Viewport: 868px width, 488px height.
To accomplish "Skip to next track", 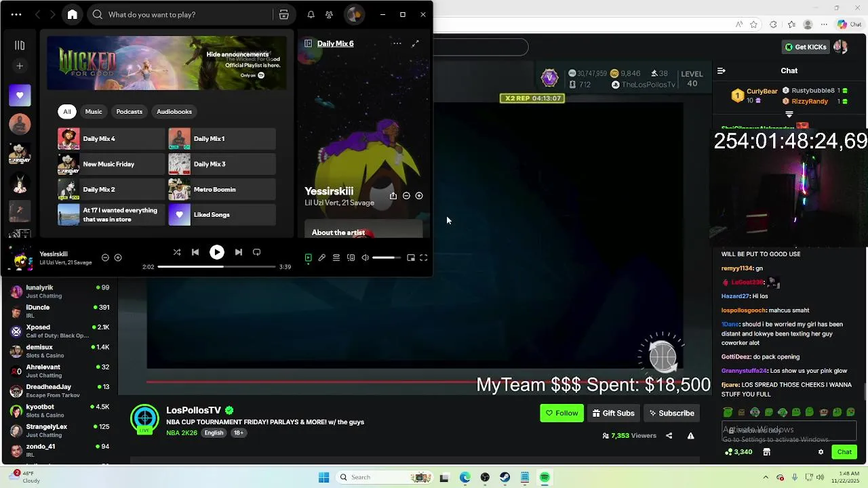I will coord(239,252).
